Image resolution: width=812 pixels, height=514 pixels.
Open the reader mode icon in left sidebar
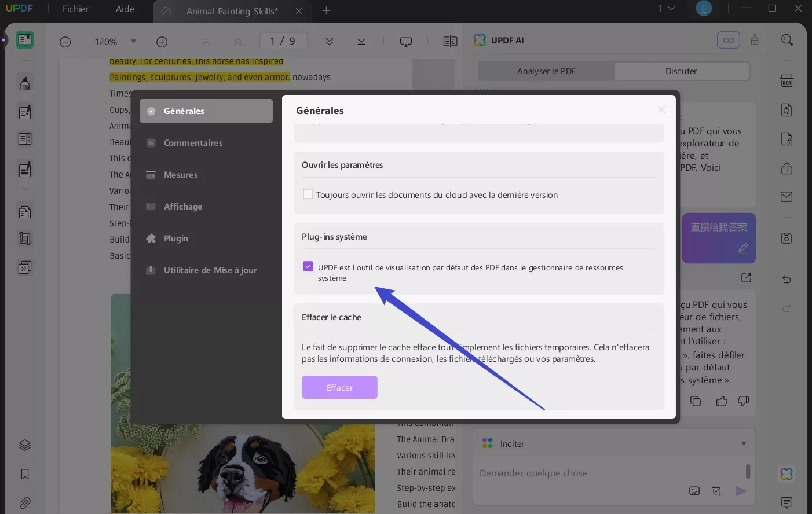click(25, 40)
